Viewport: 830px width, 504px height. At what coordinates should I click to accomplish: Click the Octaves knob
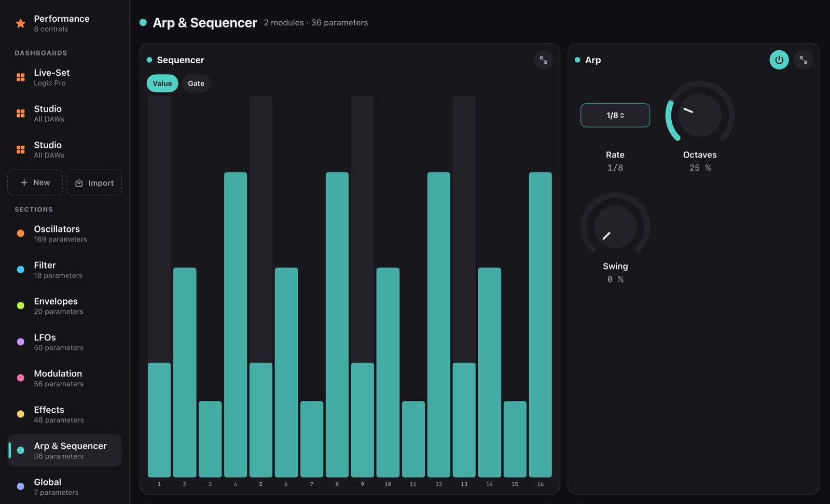click(x=700, y=115)
